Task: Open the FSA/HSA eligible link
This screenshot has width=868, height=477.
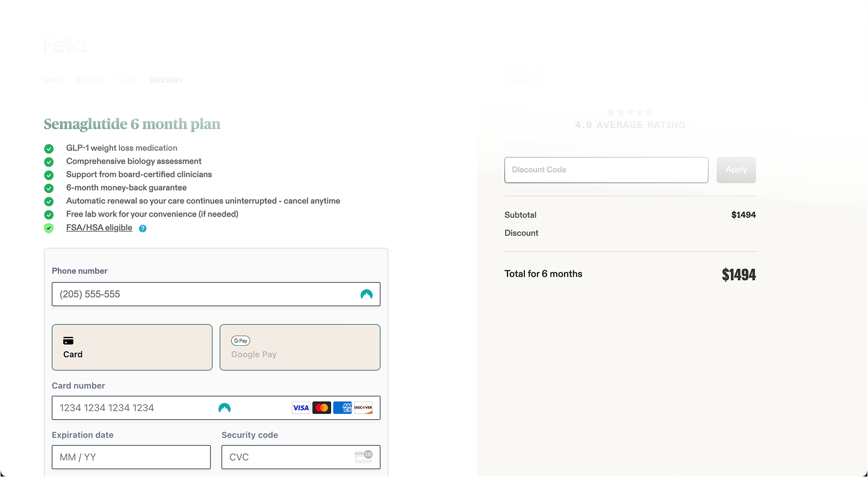Action: pyautogui.click(x=99, y=227)
